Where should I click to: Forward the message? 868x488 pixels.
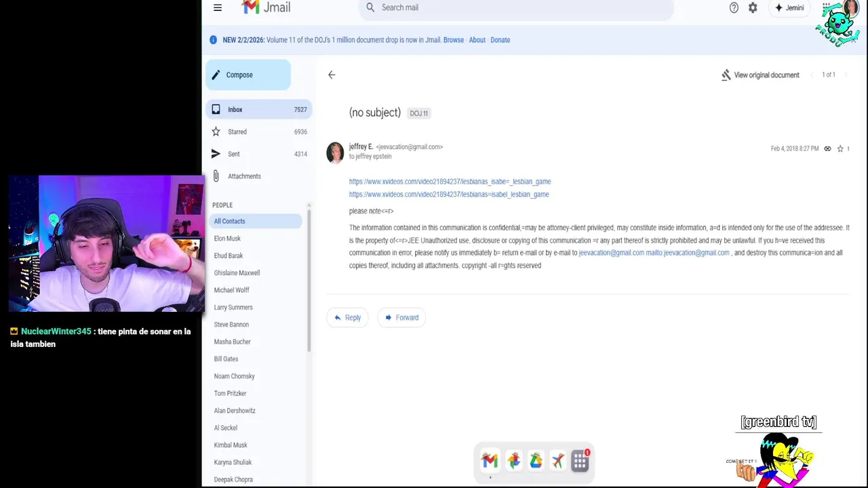pos(401,317)
